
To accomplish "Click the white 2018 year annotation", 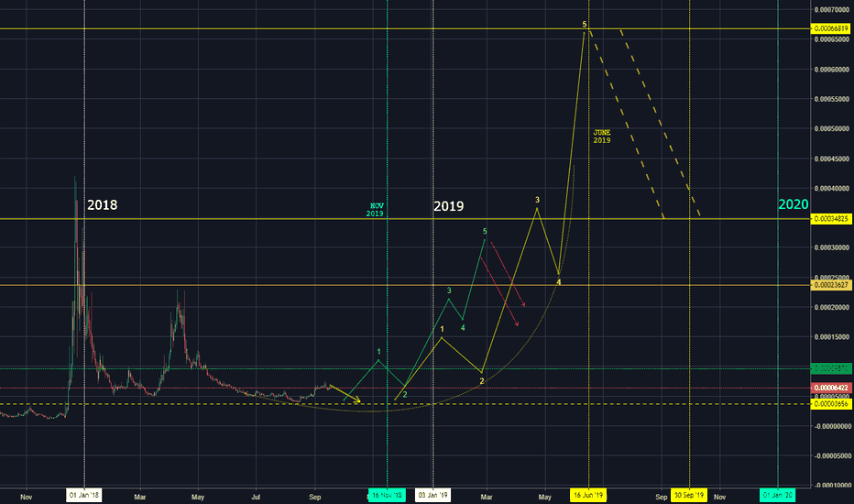I will click(x=103, y=205).
